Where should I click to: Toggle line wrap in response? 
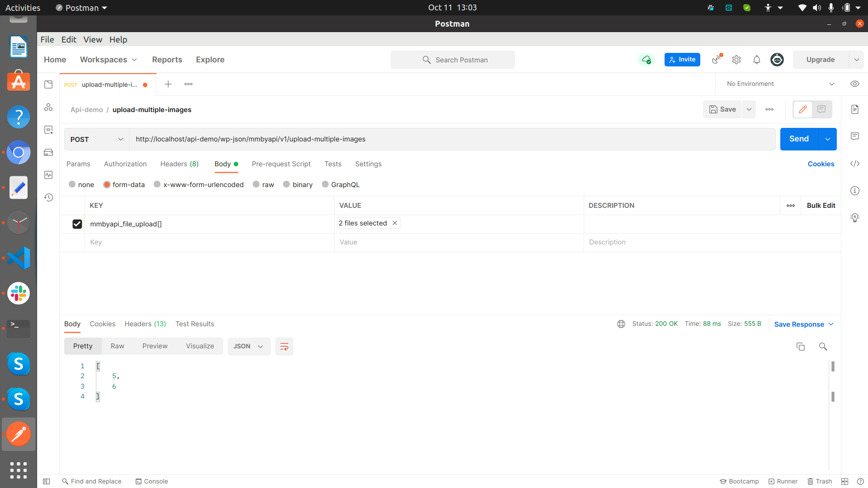[x=284, y=347]
